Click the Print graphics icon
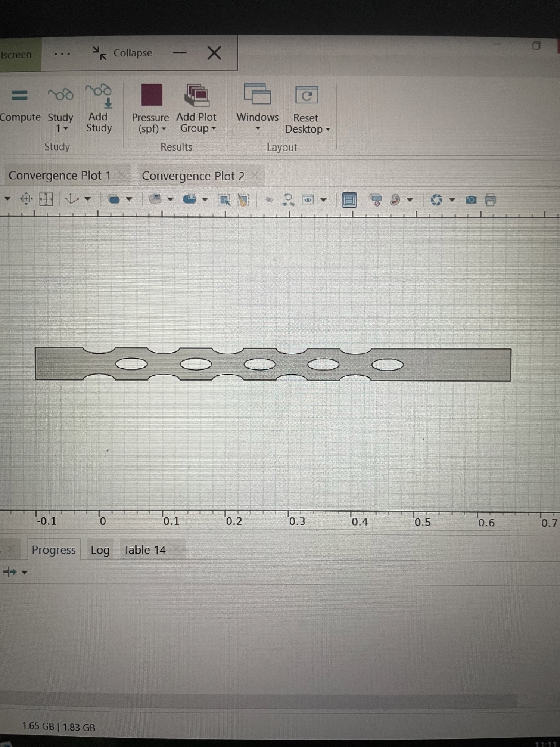 coord(491,200)
